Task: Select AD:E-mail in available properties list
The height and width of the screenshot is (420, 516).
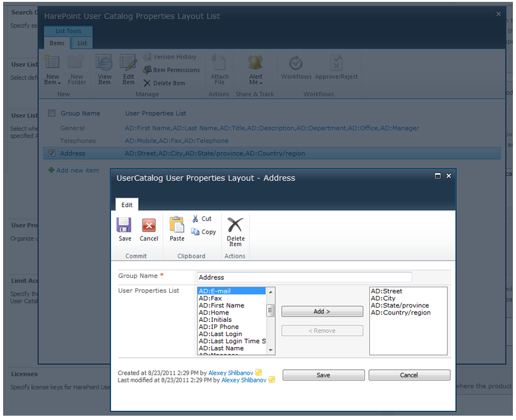Action: (231, 291)
